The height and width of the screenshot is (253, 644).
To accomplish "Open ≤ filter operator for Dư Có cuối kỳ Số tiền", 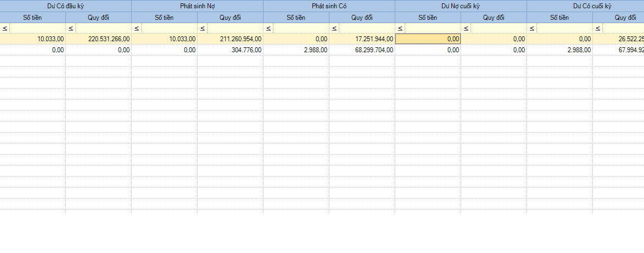I will click(x=533, y=29).
